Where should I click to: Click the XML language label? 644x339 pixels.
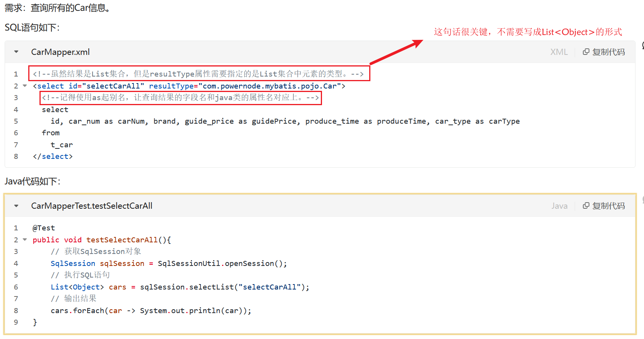(559, 52)
